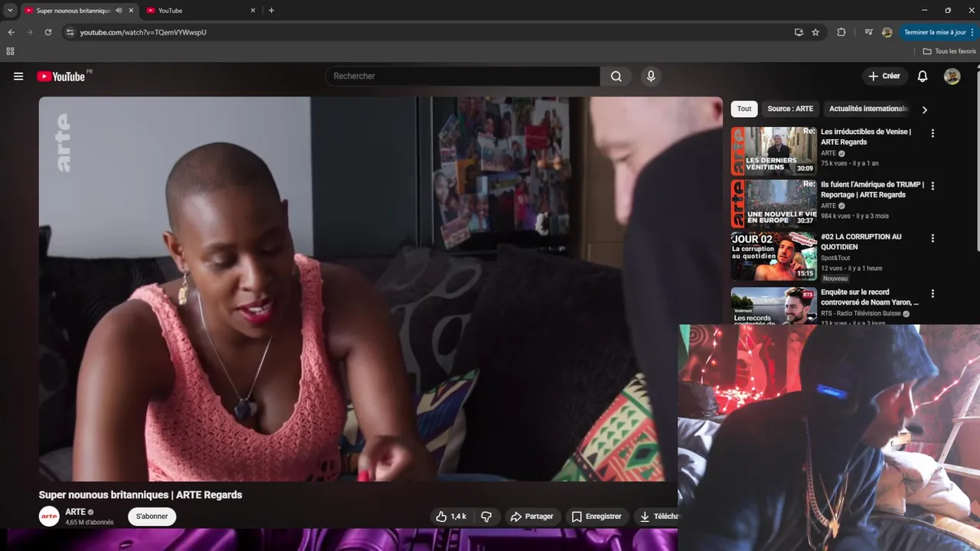Open media controls icon in toolbar
This screenshot has height=551, width=980.
[x=868, y=32]
